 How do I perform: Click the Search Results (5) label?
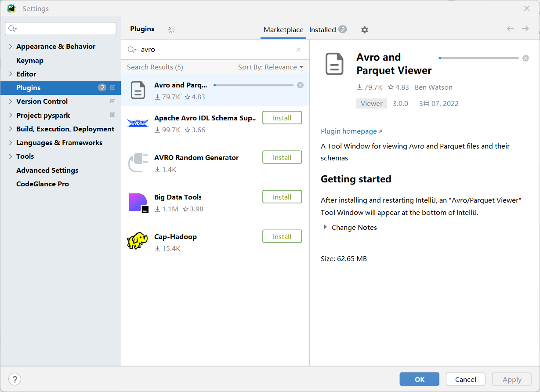pyautogui.click(x=155, y=67)
